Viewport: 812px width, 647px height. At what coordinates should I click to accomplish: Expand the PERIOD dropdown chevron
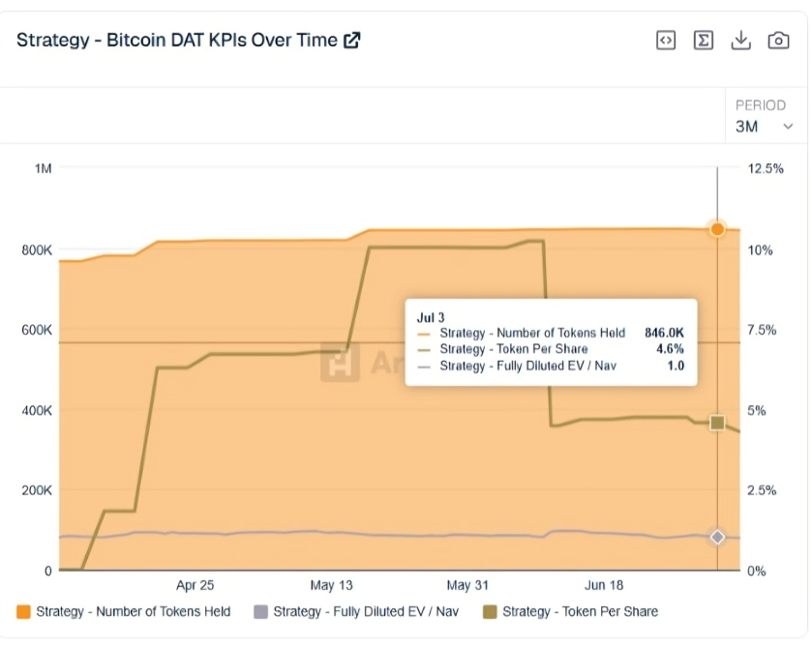tap(788, 127)
